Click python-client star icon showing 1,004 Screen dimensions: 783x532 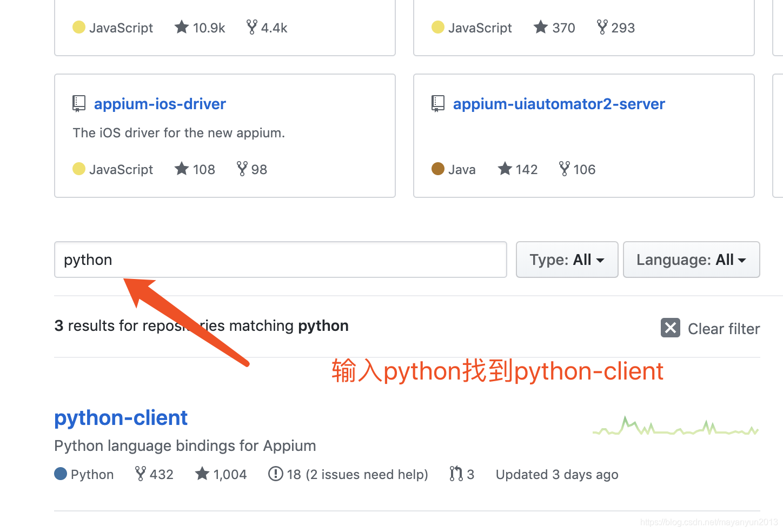click(202, 474)
